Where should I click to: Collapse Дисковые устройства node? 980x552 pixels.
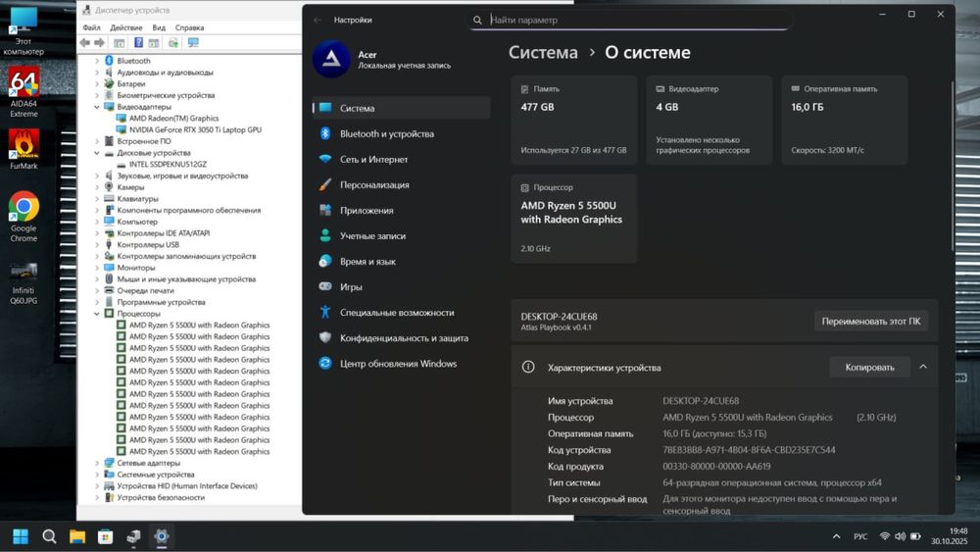pyautogui.click(x=97, y=153)
